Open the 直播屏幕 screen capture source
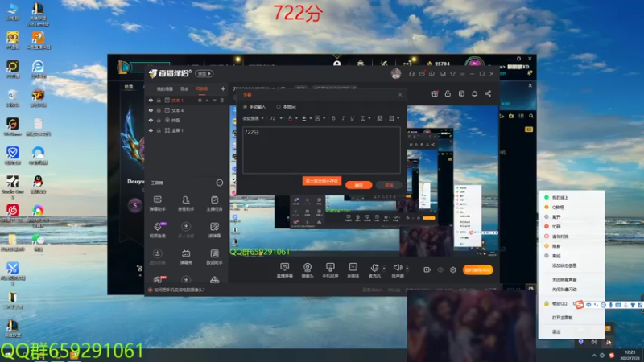The height and width of the screenshot is (362, 644). coord(285,270)
